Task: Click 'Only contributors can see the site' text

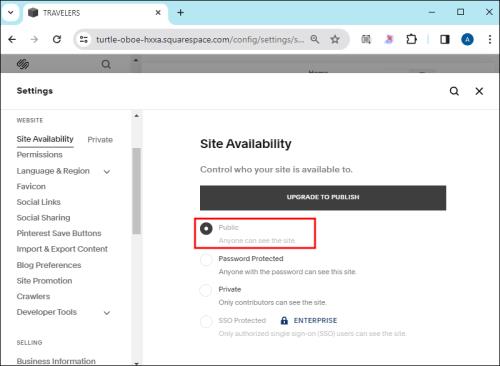Action: pyautogui.click(x=272, y=302)
